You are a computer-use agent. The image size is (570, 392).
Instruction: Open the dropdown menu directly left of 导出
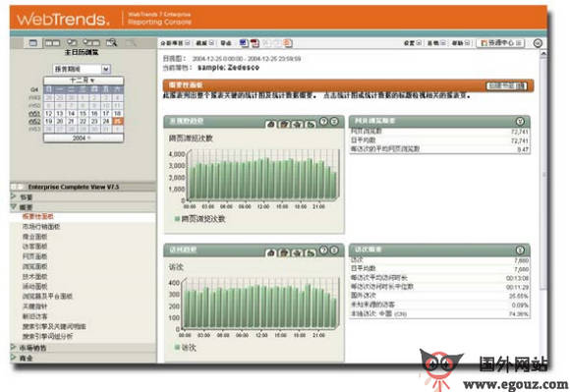tap(205, 43)
